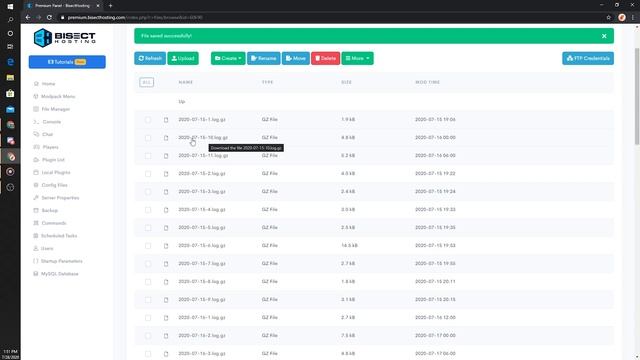Download file 2020-07-15-11.log.gz
This screenshot has width=640, height=360.
click(x=203, y=156)
